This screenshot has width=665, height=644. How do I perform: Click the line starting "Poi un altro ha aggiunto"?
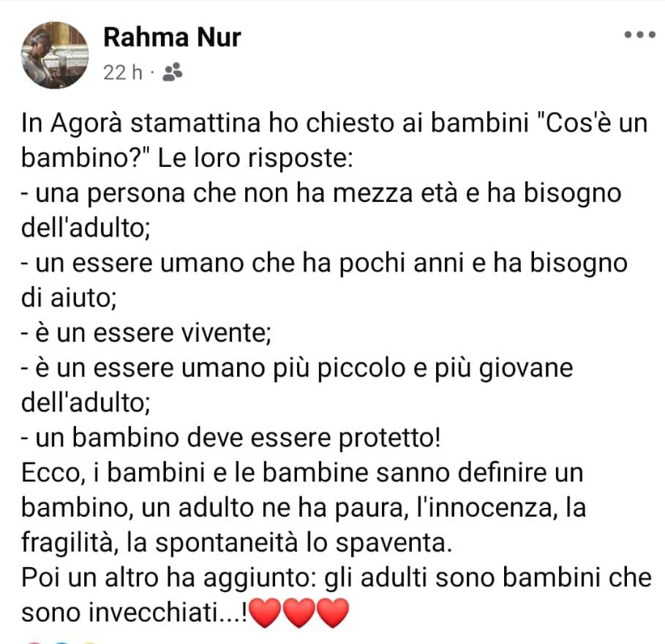point(337,577)
